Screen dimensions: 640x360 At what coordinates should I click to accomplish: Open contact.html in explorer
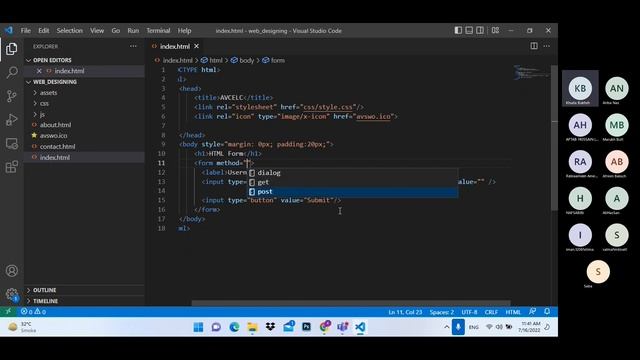84,147
